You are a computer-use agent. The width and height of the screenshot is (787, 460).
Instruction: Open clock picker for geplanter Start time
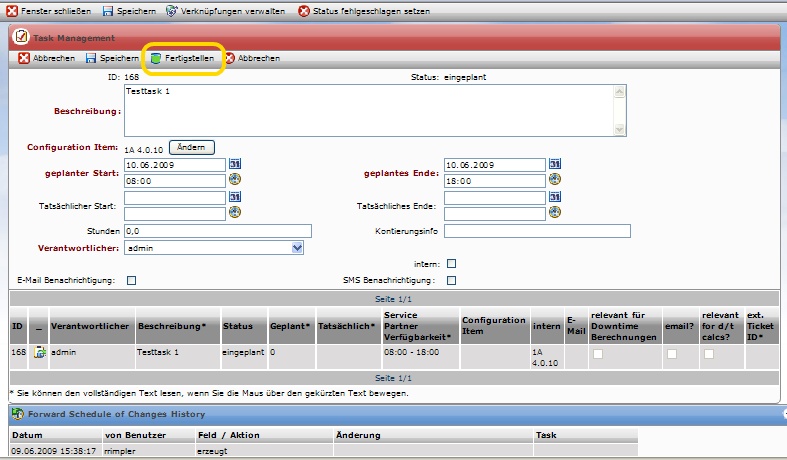click(236, 180)
